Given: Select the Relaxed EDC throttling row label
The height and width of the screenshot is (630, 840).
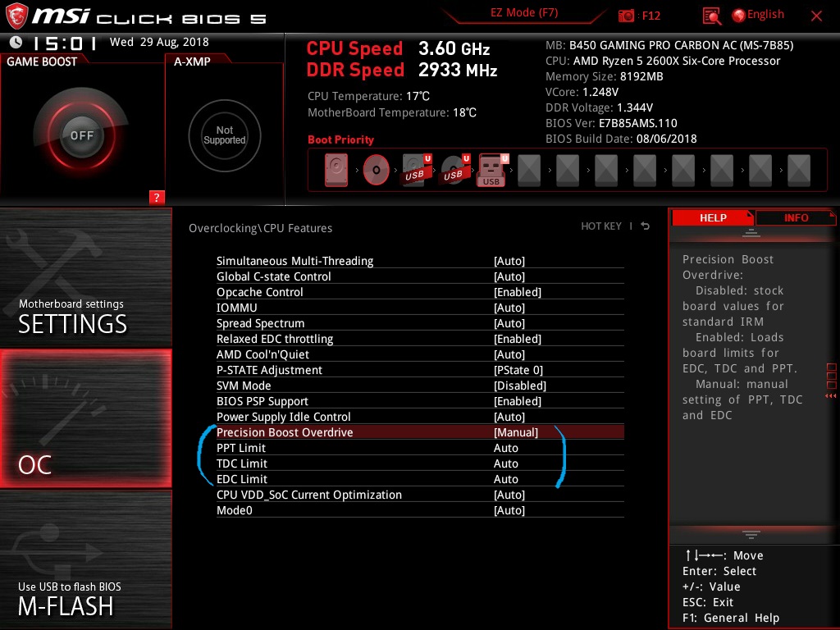Looking at the screenshot, I should click(274, 339).
